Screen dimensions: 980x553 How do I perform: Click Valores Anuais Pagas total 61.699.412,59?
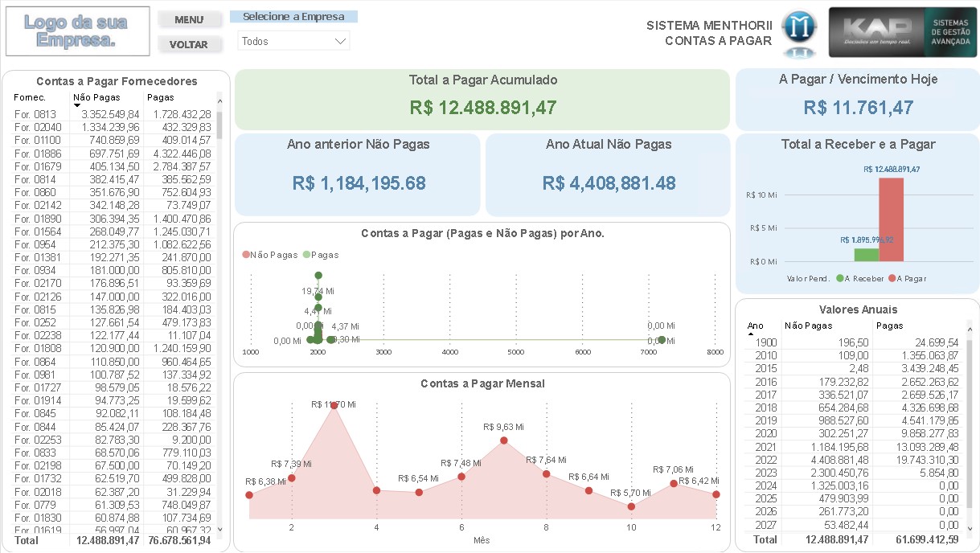pyautogui.click(x=926, y=539)
